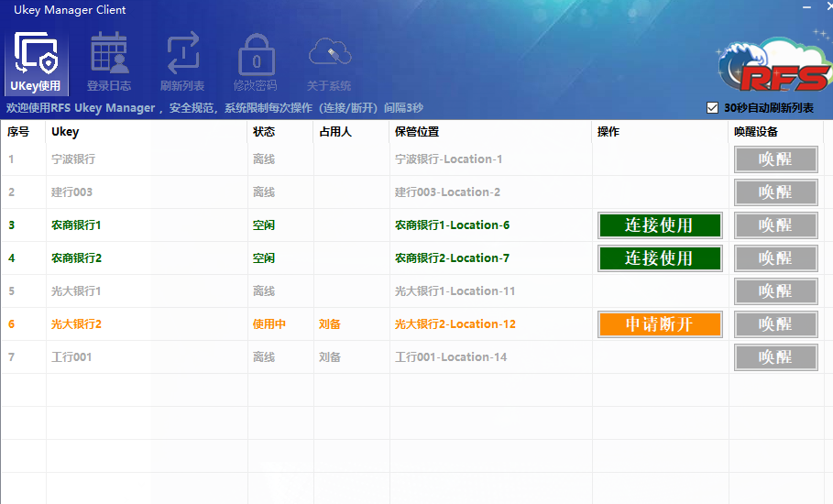Click 申请断开 for 光大银行2
Image resolution: width=833 pixels, height=504 pixels.
(660, 324)
